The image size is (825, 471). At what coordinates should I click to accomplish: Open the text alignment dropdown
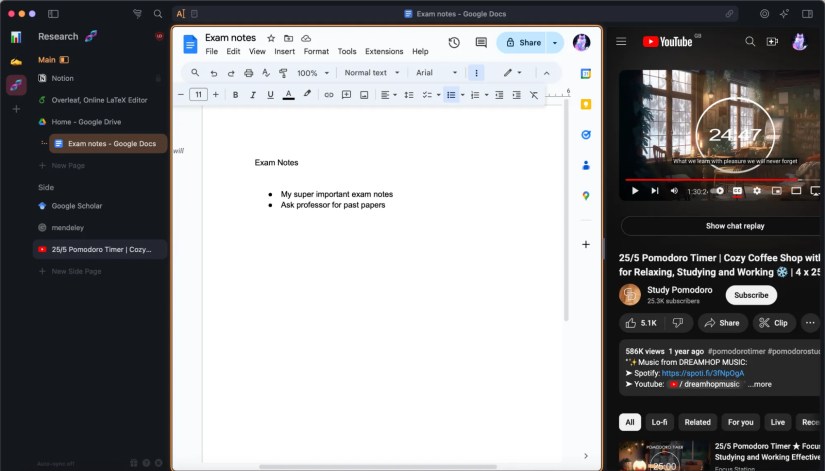pos(388,95)
